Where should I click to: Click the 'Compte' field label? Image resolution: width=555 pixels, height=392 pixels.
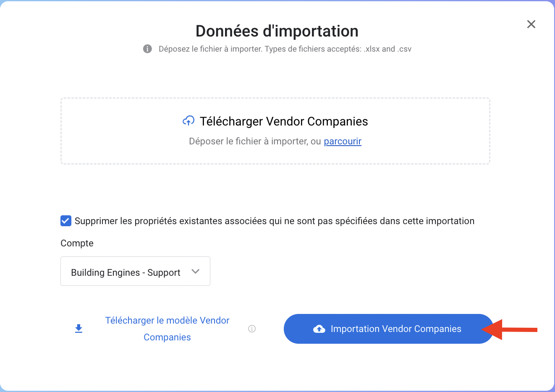77,243
